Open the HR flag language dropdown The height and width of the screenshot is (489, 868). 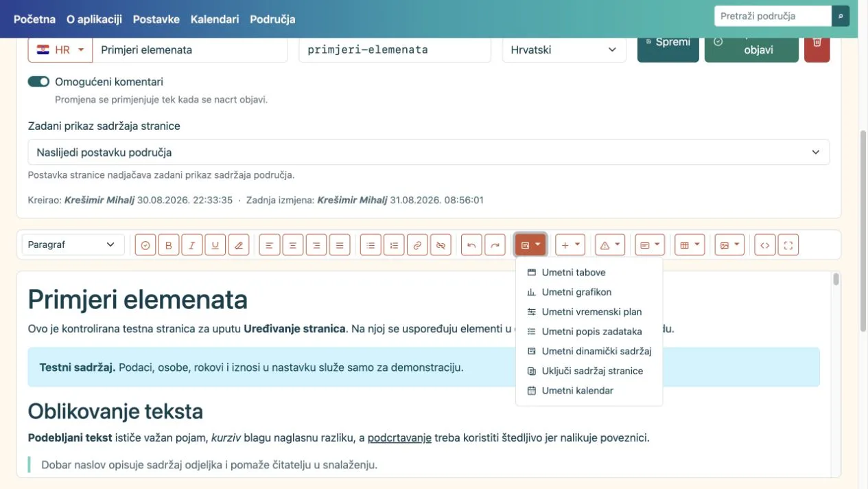tap(60, 50)
